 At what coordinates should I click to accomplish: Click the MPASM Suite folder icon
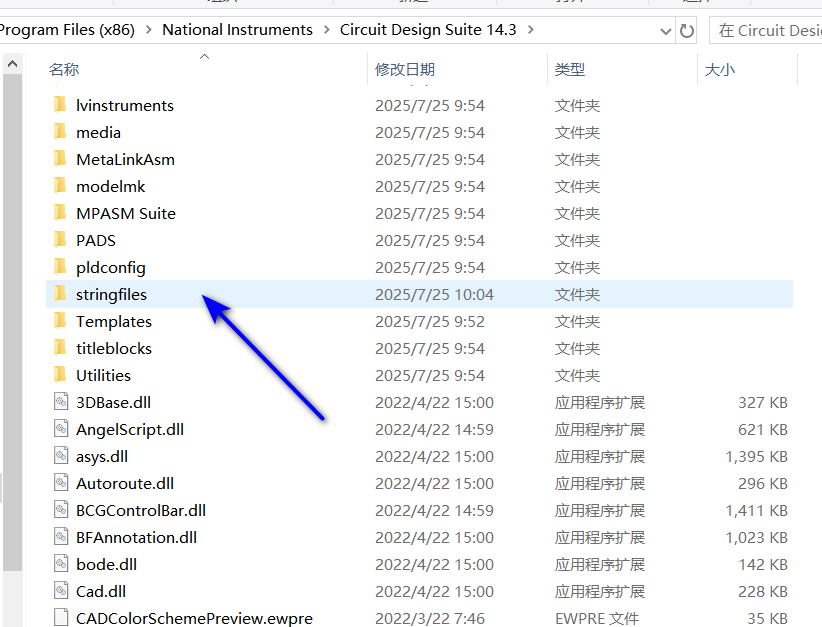click(x=60, y=213)
